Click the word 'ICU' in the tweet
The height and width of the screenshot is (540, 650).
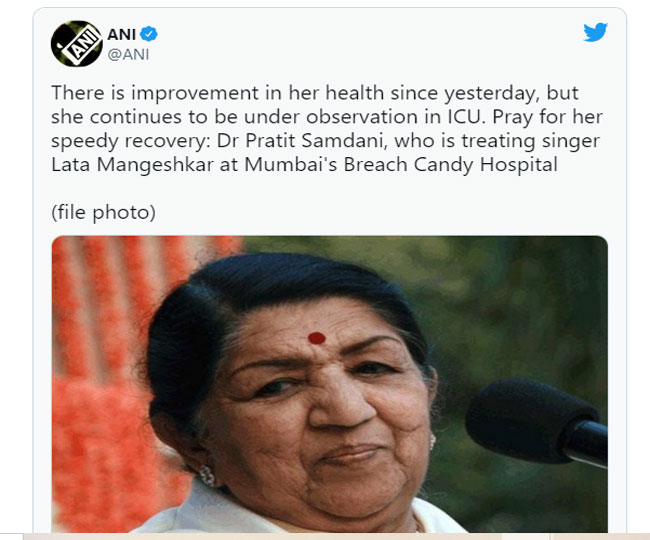click(466, 117)
